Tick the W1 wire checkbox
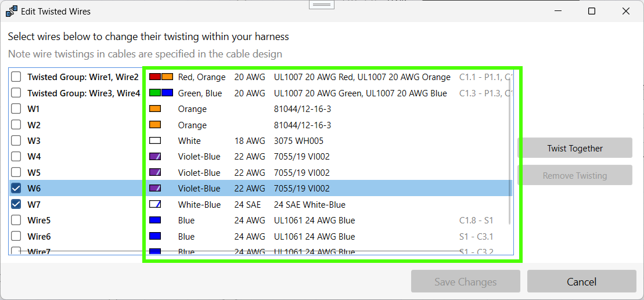The width and height of the screenshot is (644, 300). coord(16,109)
